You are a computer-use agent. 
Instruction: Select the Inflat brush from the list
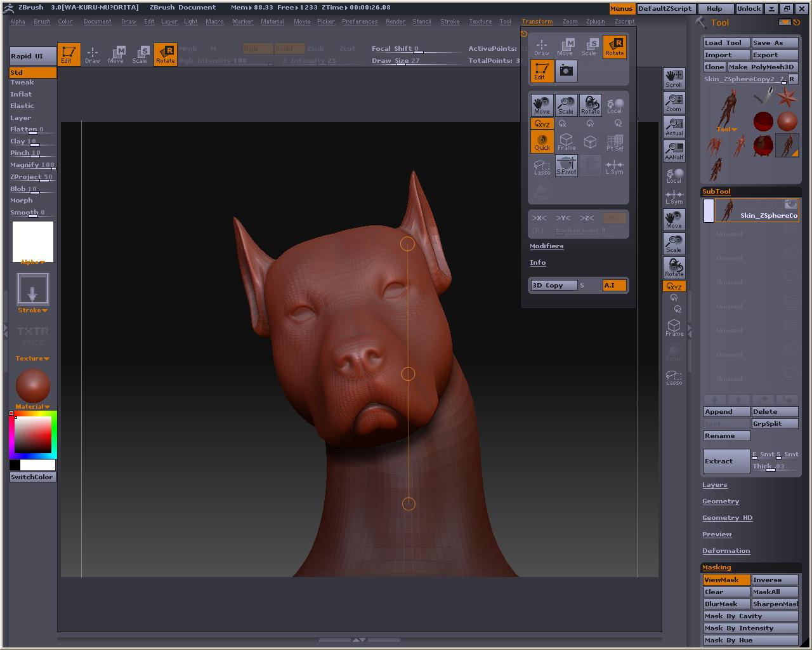click(21, 94)
